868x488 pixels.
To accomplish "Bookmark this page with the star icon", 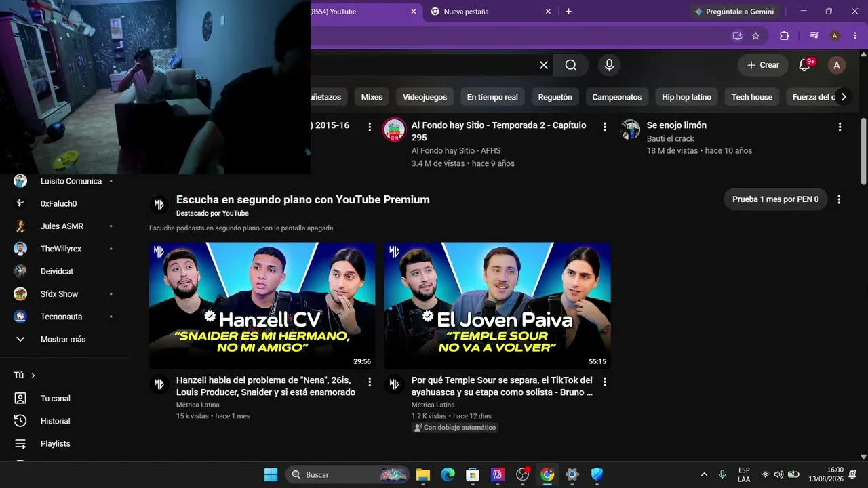I will click(x=755, y=36).
